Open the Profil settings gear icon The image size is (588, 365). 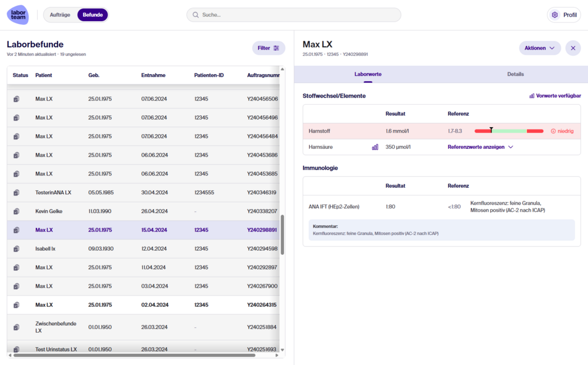pos(554,15)
